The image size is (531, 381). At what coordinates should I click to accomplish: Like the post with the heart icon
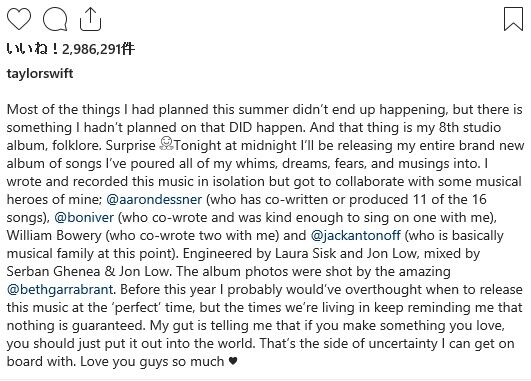click(x=19, y=19)
